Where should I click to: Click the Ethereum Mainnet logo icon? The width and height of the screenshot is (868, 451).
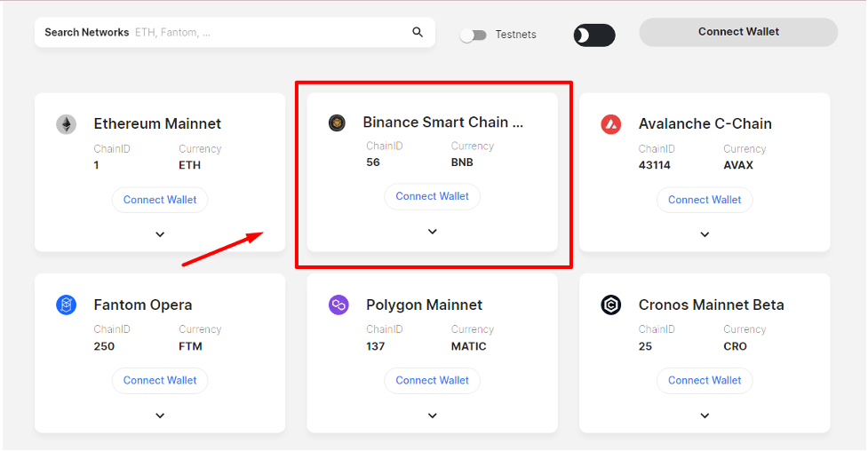pos(67,124)
